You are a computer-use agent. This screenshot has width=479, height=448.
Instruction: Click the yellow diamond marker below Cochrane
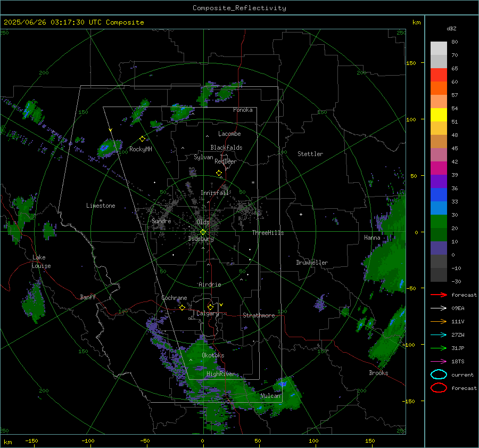point(183,307)
